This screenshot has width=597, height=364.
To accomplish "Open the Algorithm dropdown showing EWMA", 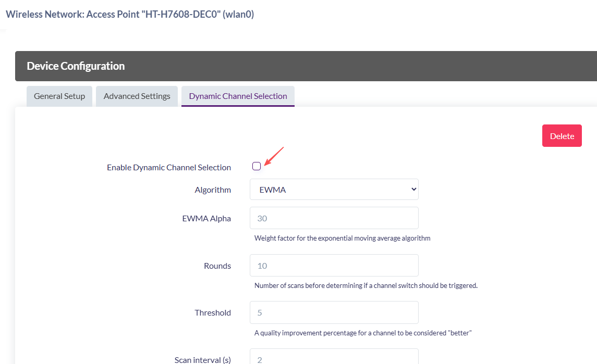I will point(334,190).
